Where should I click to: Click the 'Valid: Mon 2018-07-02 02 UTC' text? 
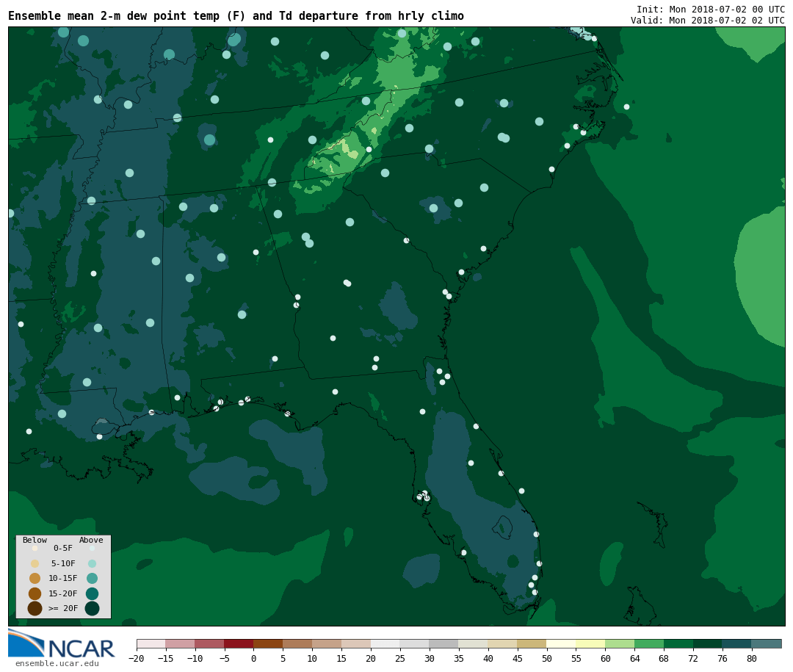pos(708,21)
